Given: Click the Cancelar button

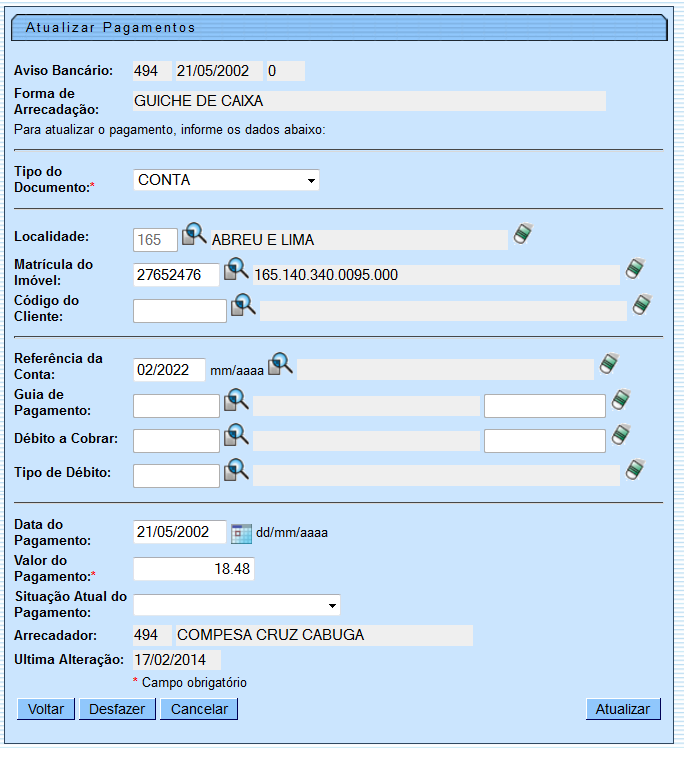Looking at the screenshot, I should (x=199, y=709).
